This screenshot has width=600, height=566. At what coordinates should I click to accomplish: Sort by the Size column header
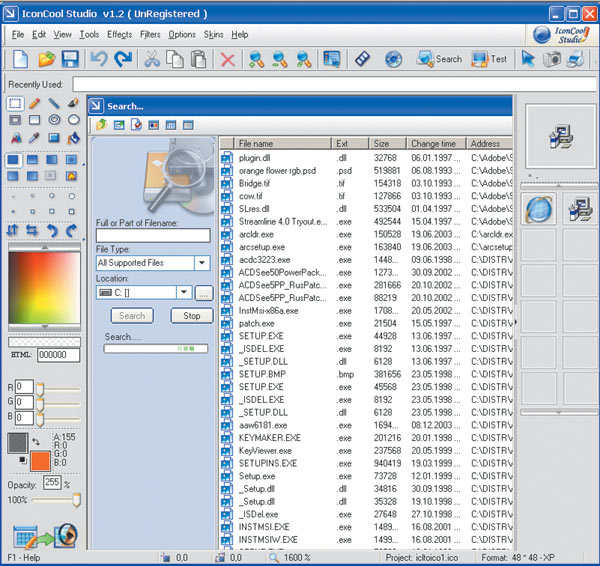(387, 144)
